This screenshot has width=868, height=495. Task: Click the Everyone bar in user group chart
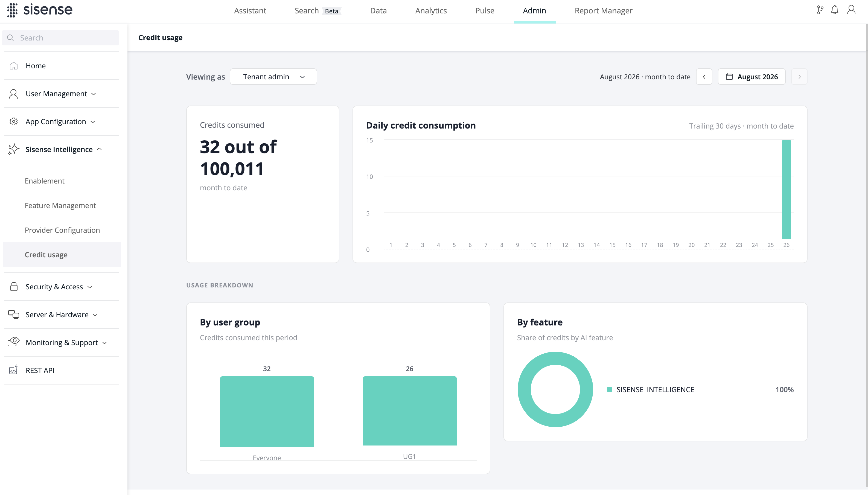pos(267,411)
